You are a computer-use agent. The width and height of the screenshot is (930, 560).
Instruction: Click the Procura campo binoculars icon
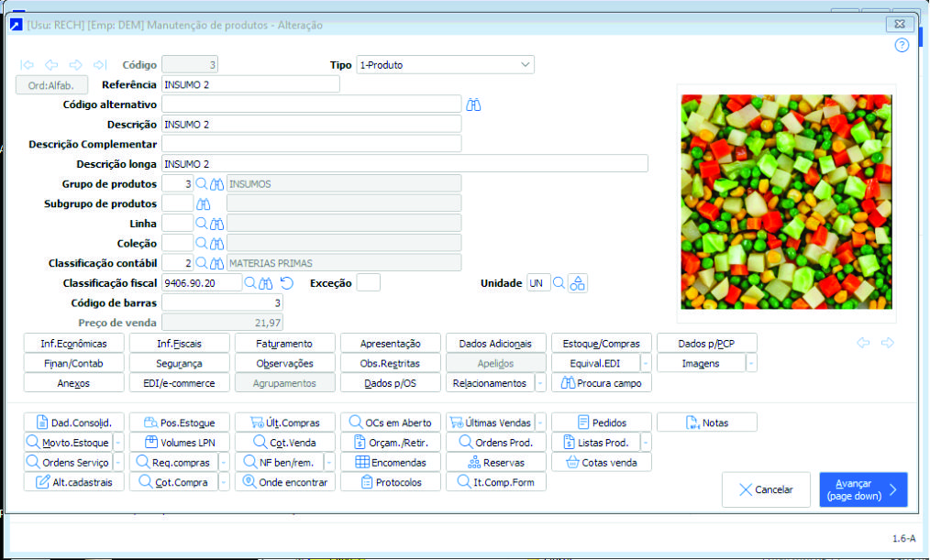pos(570,382)
